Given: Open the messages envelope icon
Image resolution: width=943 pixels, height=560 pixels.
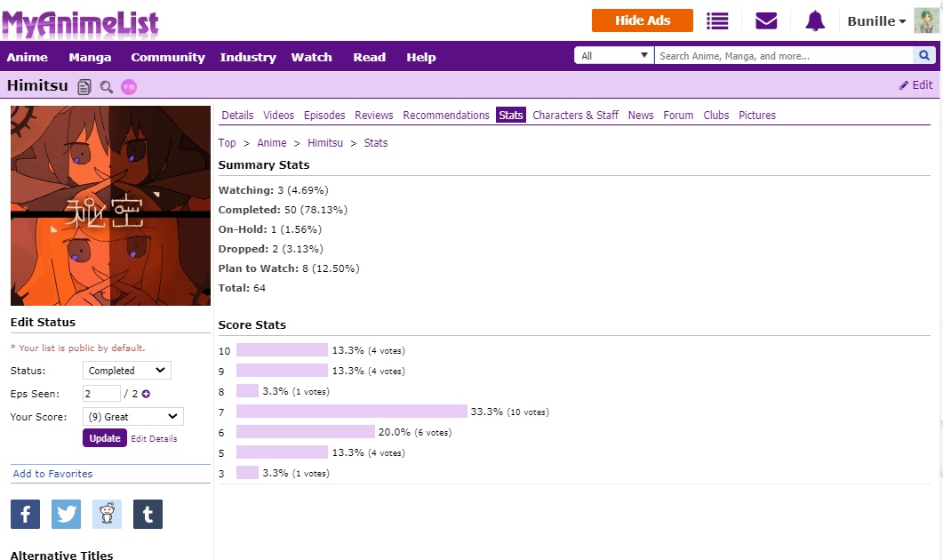Looking at the screenshot, I should (x=766, y=20).
